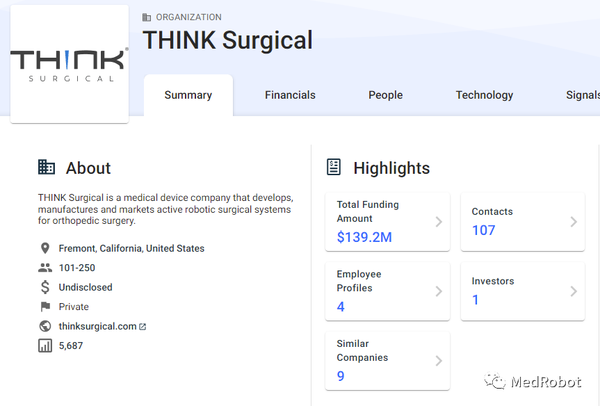
Task: Click the THINK Surgical logo thumbnail
Action: coord(69,63)
